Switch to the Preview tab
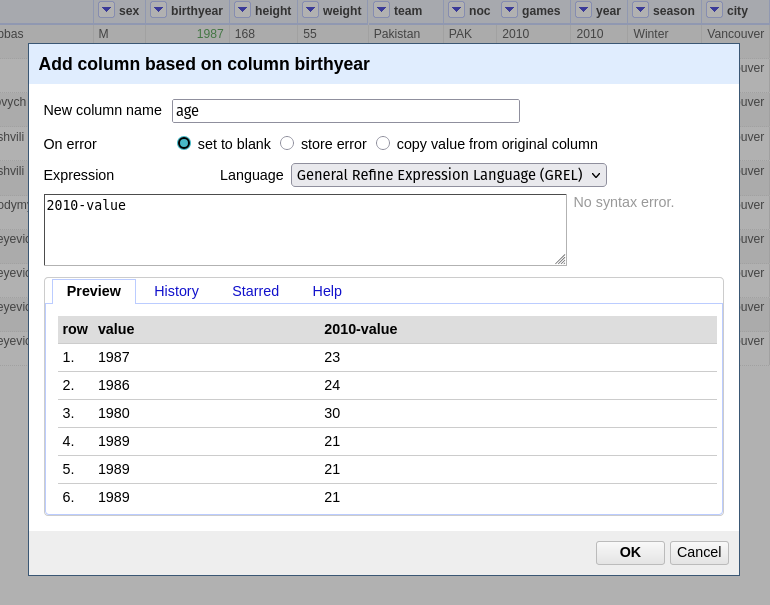This screenshot has height=605, width=770. (94, 291)
